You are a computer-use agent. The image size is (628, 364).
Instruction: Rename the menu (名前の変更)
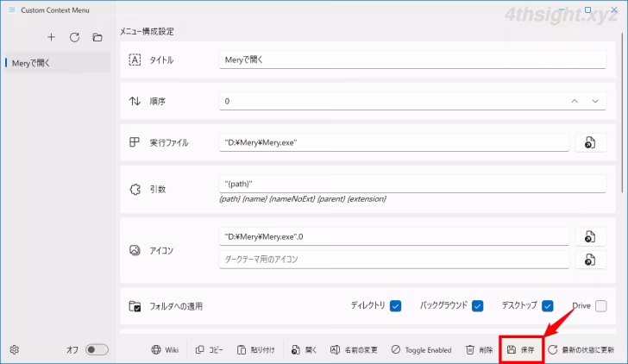354,349
